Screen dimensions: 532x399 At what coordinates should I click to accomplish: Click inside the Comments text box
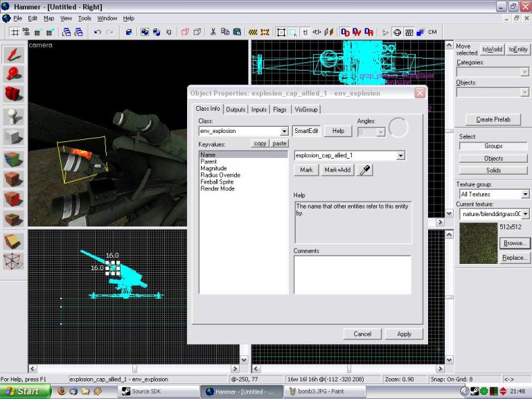(352, 275)
